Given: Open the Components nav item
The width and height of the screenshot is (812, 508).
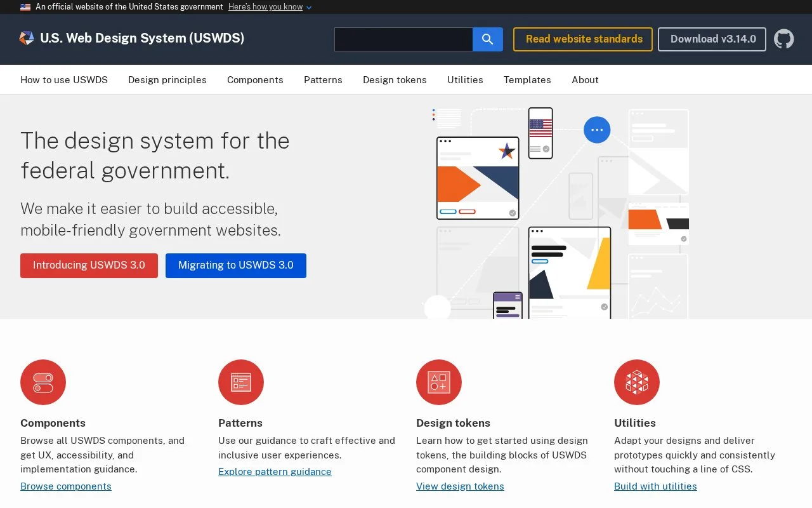Looking at the screenshot, I should tap(255, 80).
